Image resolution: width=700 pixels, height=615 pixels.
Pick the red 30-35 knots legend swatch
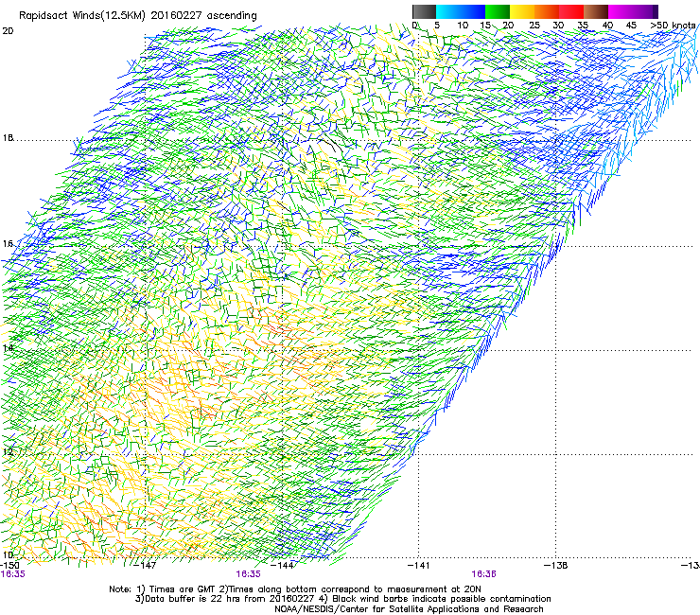(x=571, y=11)
